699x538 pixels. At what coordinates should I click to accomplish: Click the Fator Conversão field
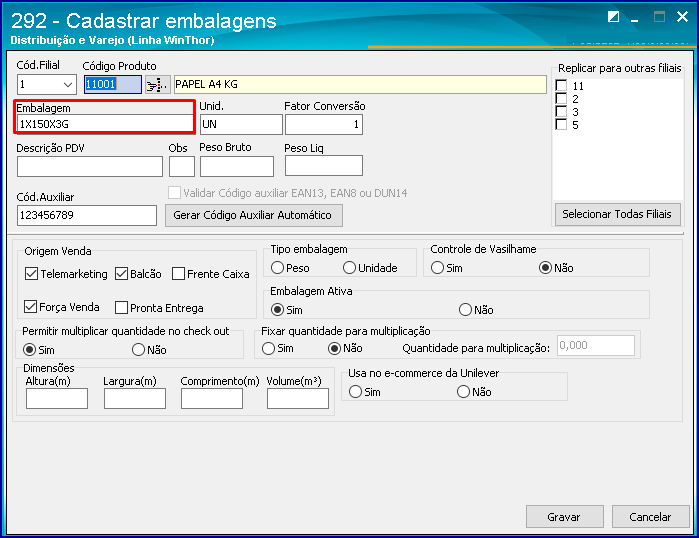pos(324,124)
